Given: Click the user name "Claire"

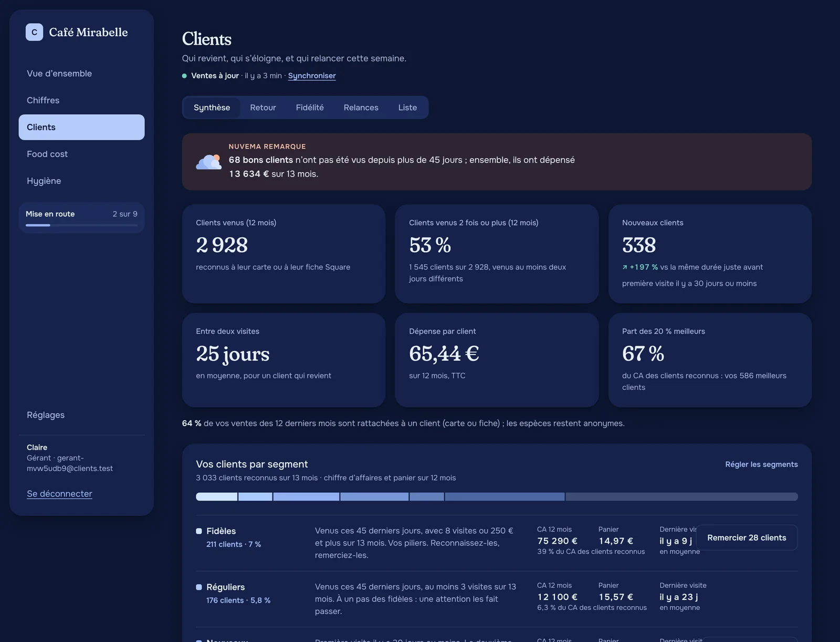Looking at the screenshot, I should pyautogui.click(x=37, y=448).
